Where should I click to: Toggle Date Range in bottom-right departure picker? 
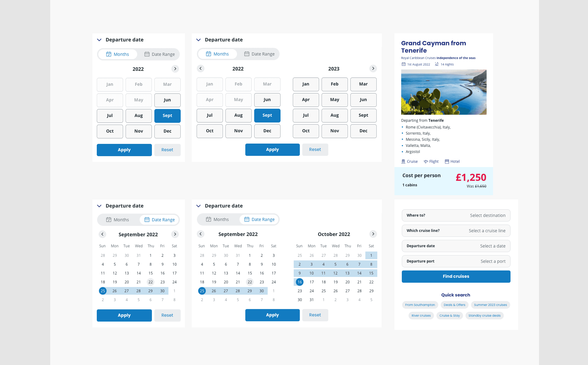[x=259, y=219]
